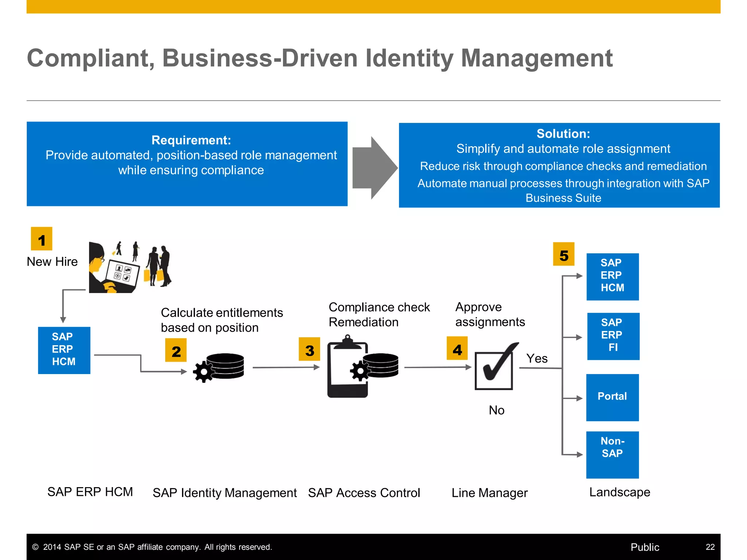Click the SAP Identity Management label
The image size is (747, 560).
pos(225,493)
